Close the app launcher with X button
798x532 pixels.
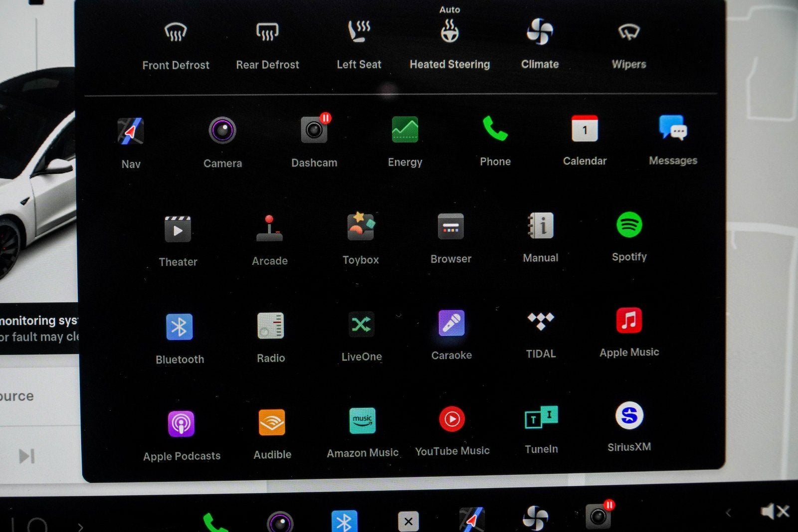(408, 522)
